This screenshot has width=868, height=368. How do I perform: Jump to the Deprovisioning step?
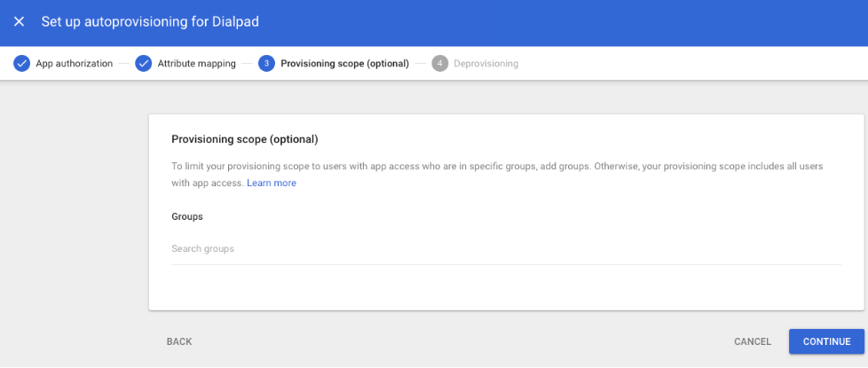point(486,64)
